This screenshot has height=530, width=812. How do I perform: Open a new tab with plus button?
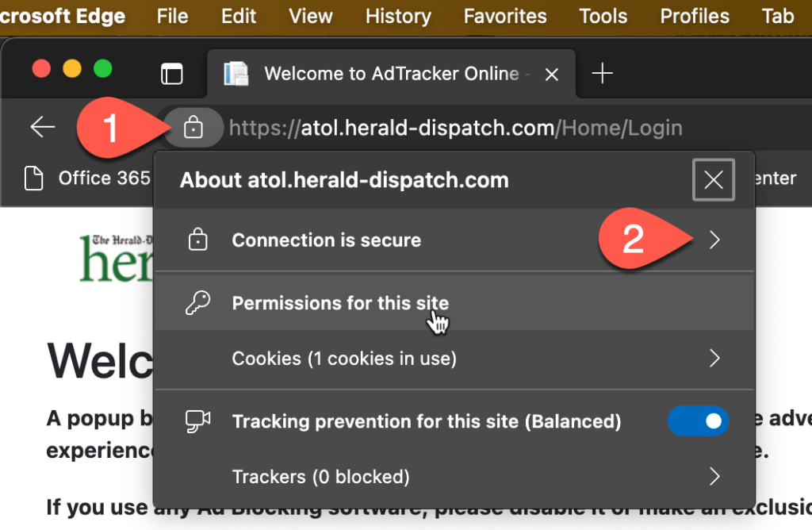tap(603, 74)
